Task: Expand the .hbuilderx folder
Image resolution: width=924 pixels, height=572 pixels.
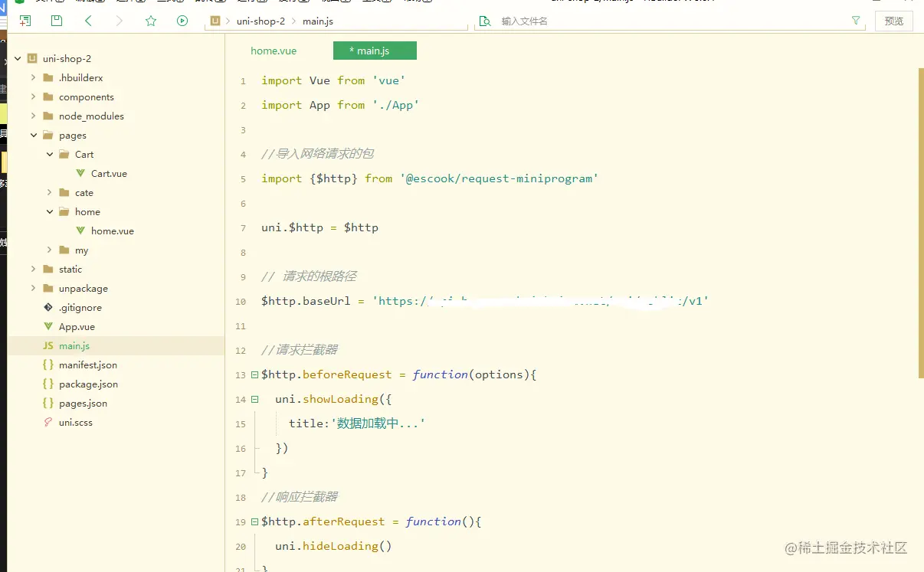Action: [34, 77]
